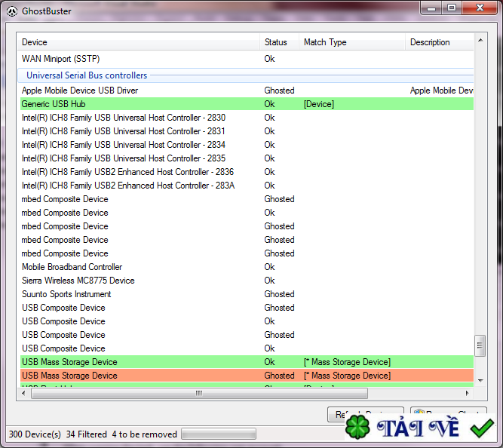The width and height of the screenshot is (503, 448).
Task: Click Ghosted status of Apple Mobile Device USB Driver
Action: coord(279,91)
